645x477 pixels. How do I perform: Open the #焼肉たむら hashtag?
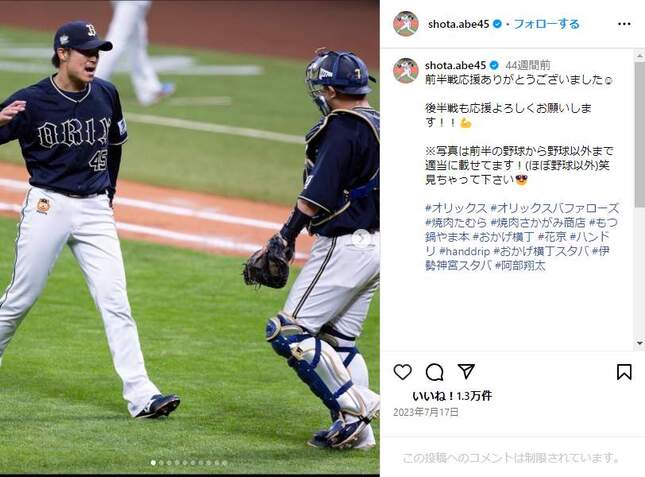click(x=456, y=223)
